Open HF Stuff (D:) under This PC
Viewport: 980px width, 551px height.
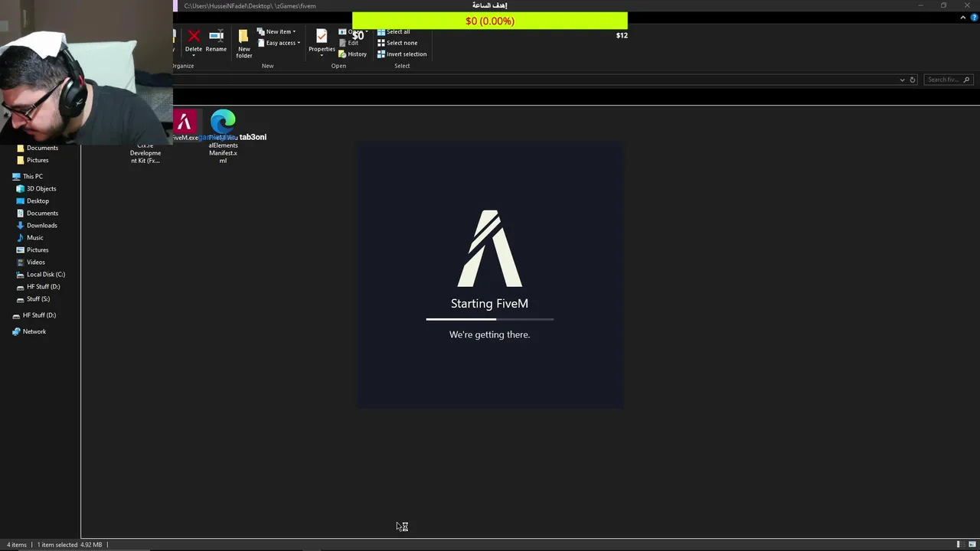tap(38, 286)
